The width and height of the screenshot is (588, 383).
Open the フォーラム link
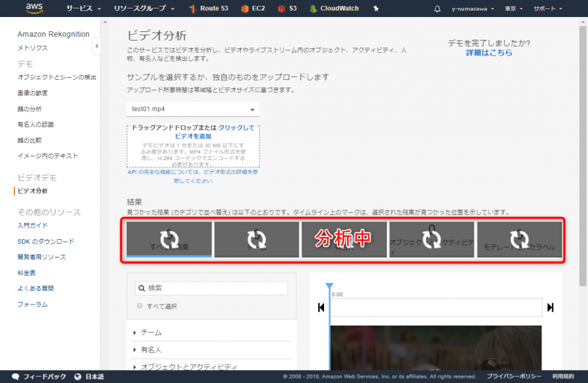[33, 304]
